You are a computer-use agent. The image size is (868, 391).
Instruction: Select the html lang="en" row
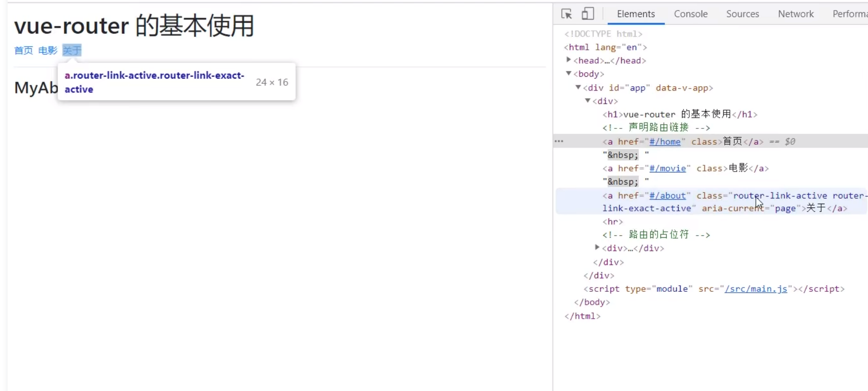tap(605, 47)
